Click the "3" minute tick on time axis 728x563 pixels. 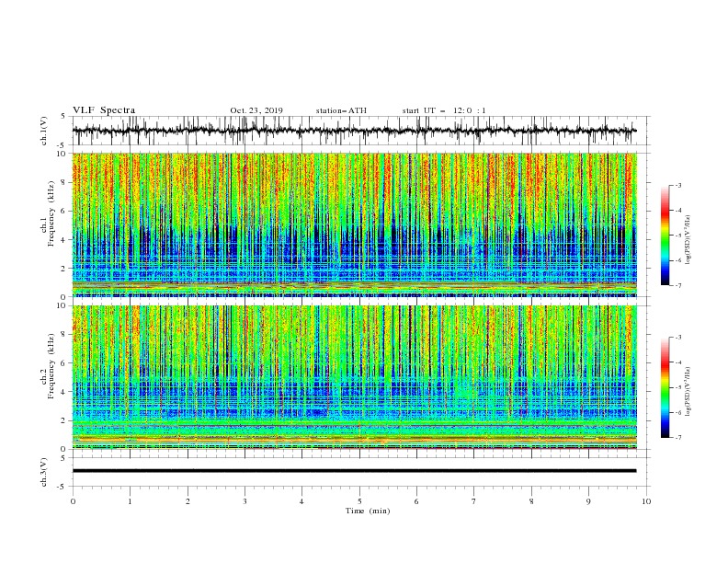[245, 501]
